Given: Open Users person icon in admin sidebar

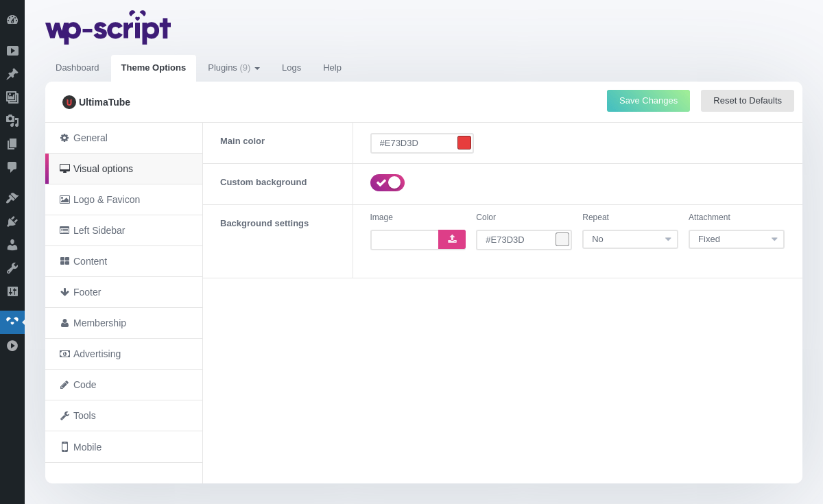Looking at the screenshot, I should click(12, 245).
